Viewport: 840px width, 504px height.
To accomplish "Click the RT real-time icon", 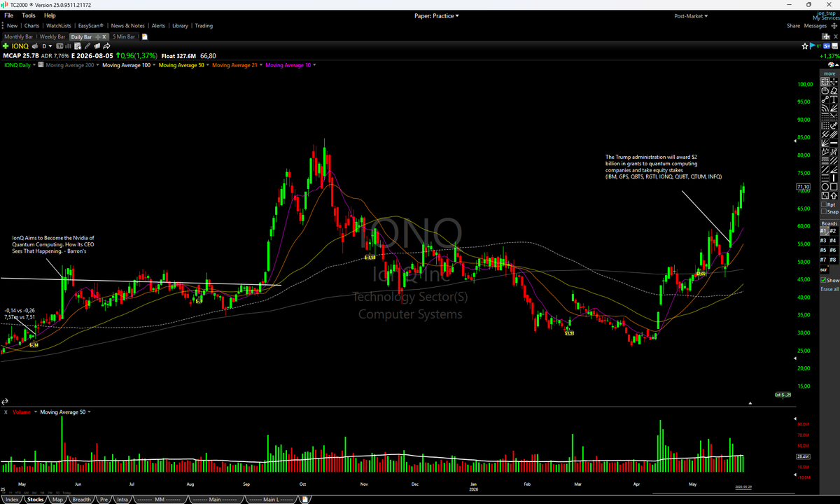I will [x=819, y=46].
